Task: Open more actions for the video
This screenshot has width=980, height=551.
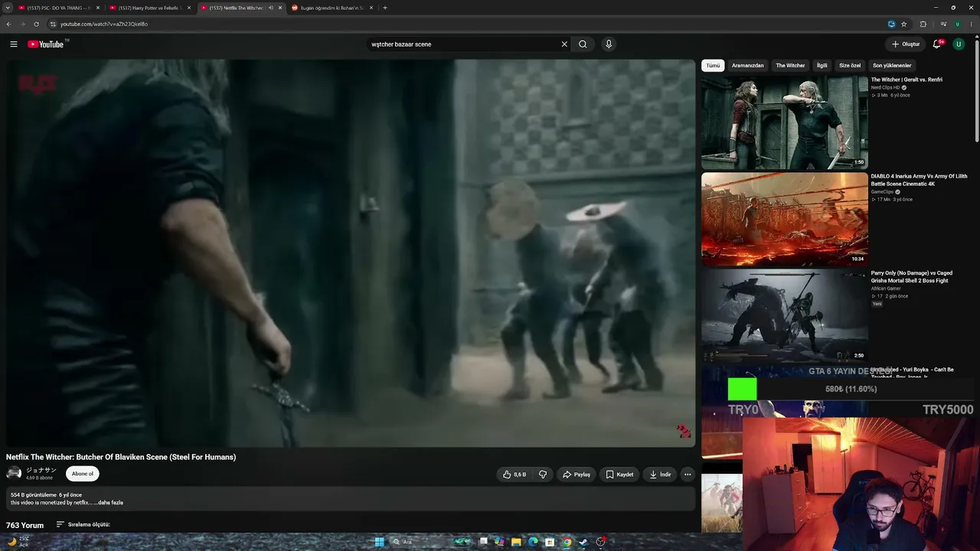Action: pyautogui.click(x=688, y=474)
